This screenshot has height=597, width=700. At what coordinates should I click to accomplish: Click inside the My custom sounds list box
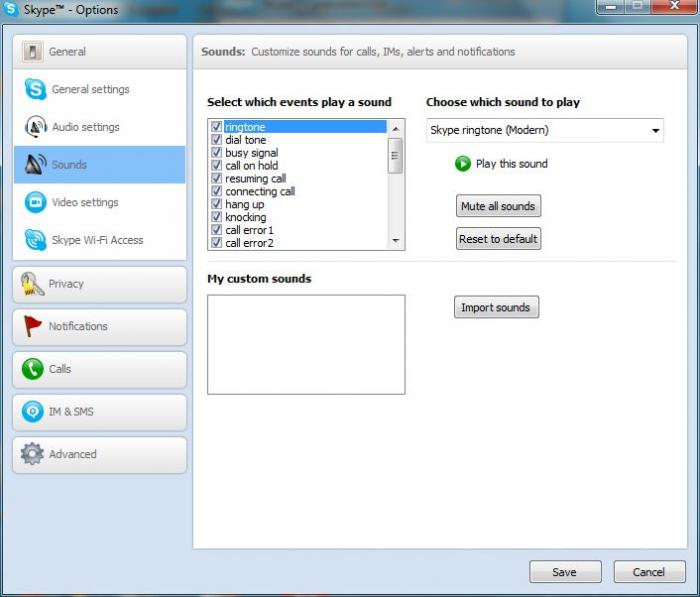click(306, 344)
